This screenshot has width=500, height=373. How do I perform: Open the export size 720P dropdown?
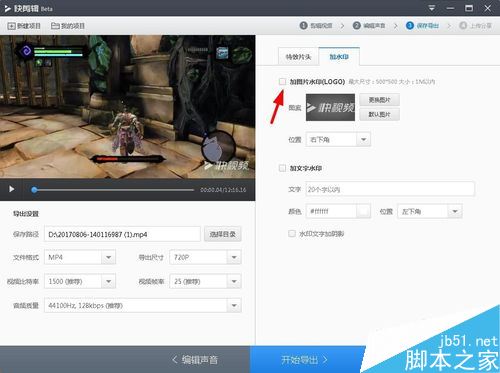(x=205, y=257)
